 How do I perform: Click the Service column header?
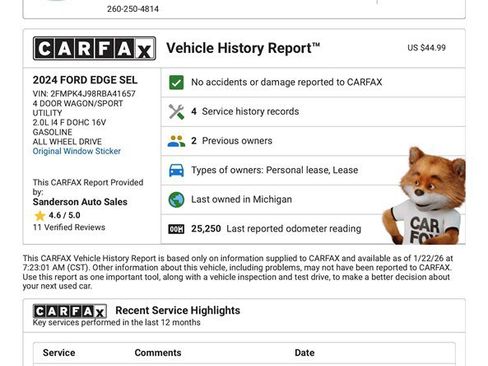point(59,353)
